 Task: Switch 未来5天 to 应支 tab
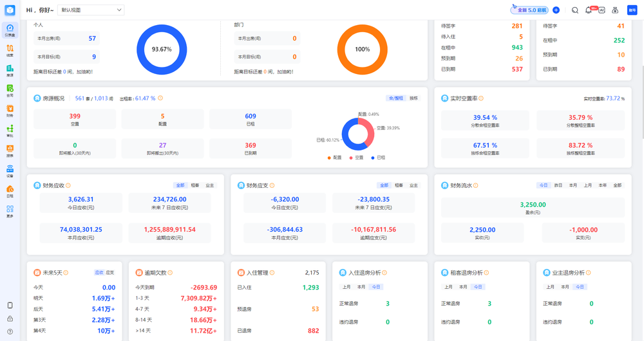point(110,272)
